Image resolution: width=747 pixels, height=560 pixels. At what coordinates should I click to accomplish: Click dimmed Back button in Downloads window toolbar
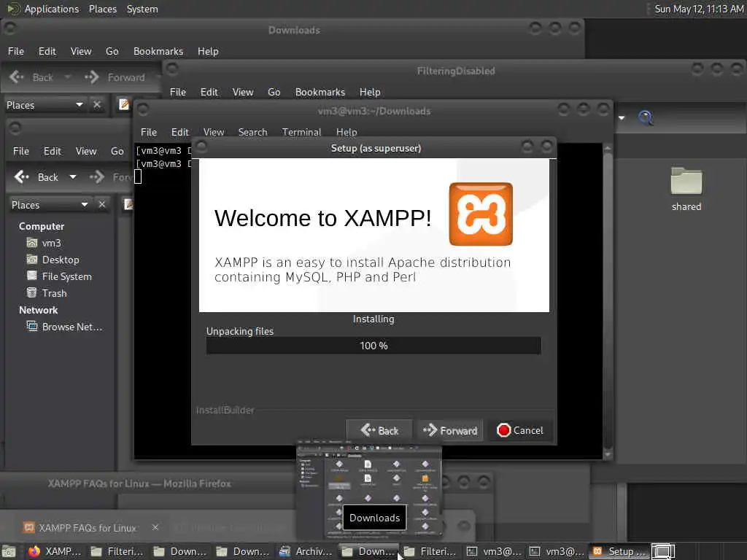(31, 77)
